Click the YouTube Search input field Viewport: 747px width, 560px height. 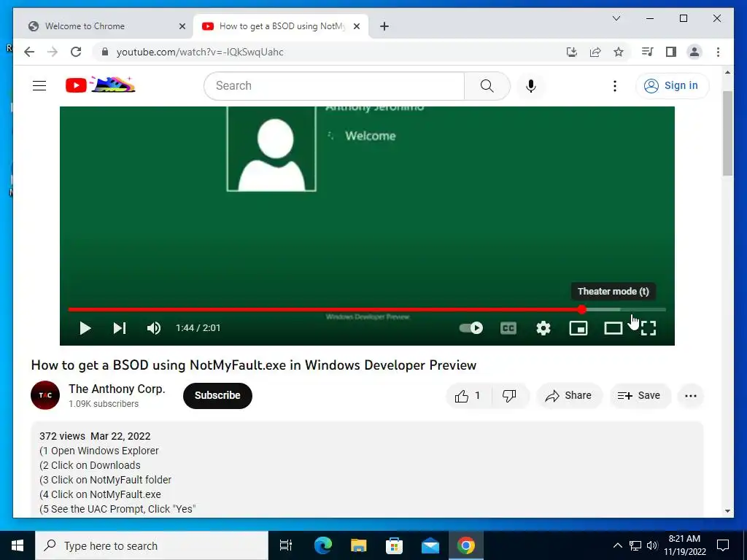(x=334, y=86)
